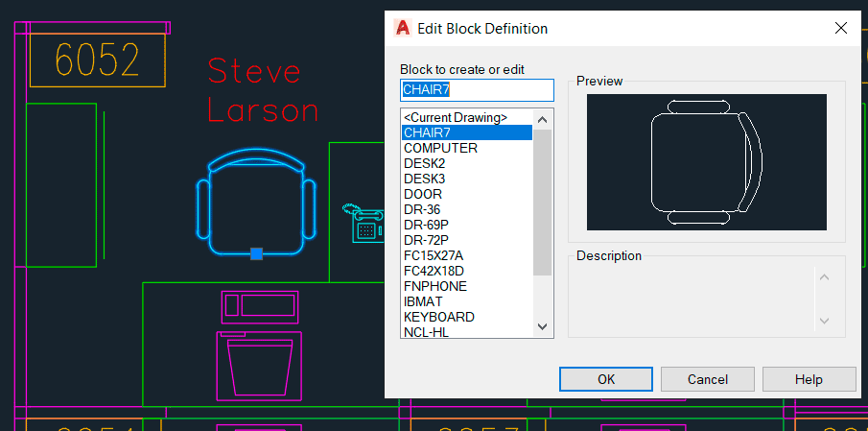Click the block name input field
The height and width of the screenshot is (431, 868).
pyautogui.click(x=477, y=90)
